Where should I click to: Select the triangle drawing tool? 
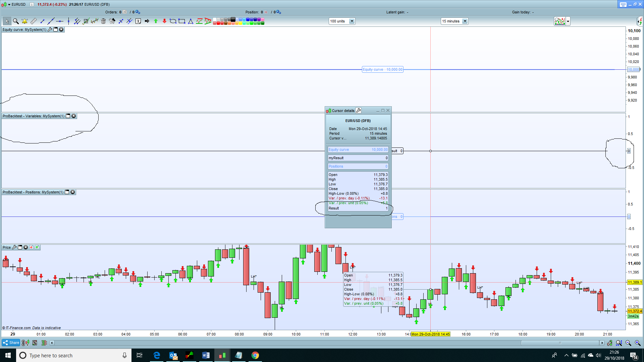tap(191, 21)
